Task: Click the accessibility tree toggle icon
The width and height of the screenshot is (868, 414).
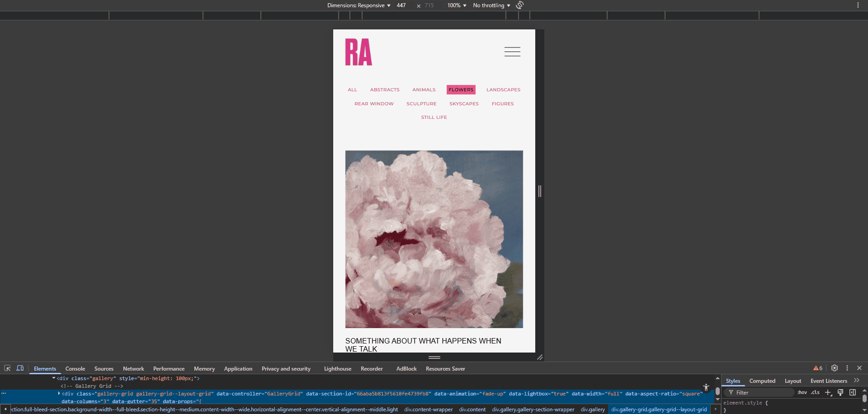Action: click(x=706, y=387)
